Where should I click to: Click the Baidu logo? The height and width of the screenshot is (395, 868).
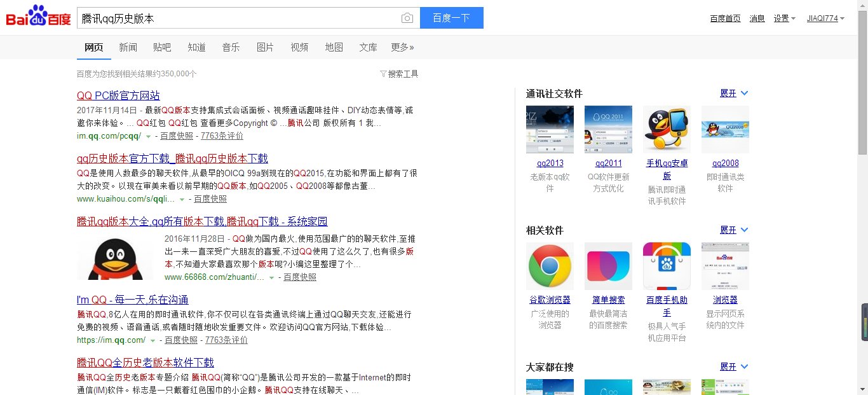(x=37, y=18)
